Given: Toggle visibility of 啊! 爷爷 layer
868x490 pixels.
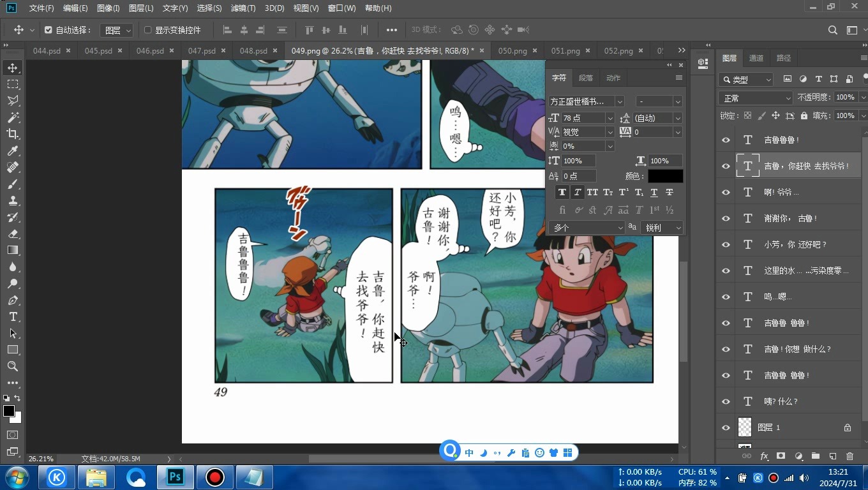Looking at the screenshot, I should coord(726,192).
